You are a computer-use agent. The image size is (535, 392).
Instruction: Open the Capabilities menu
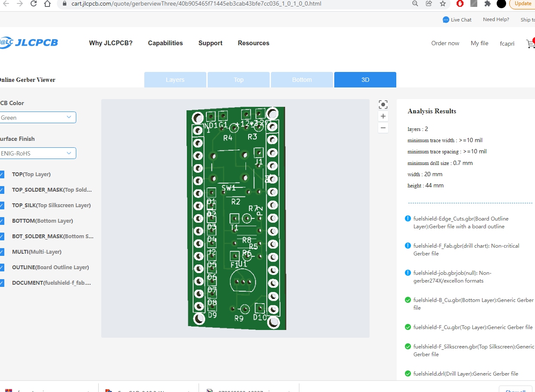165,43
